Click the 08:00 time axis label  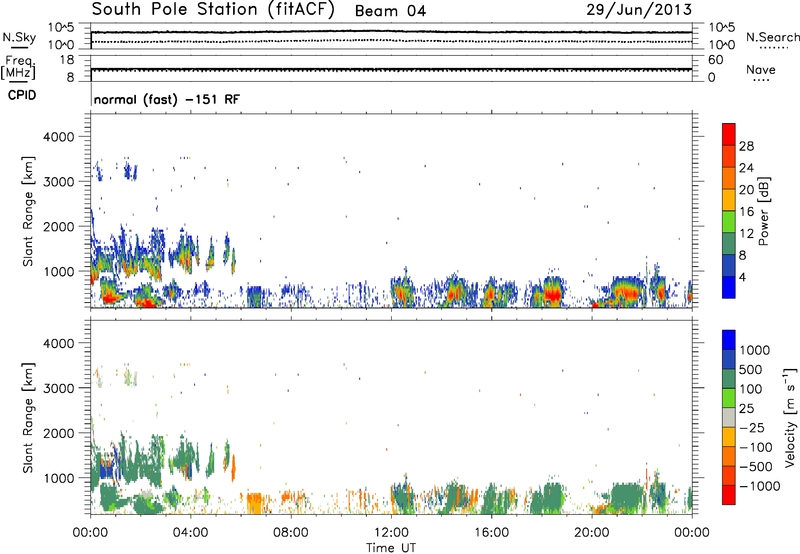[x=291, y=533]
